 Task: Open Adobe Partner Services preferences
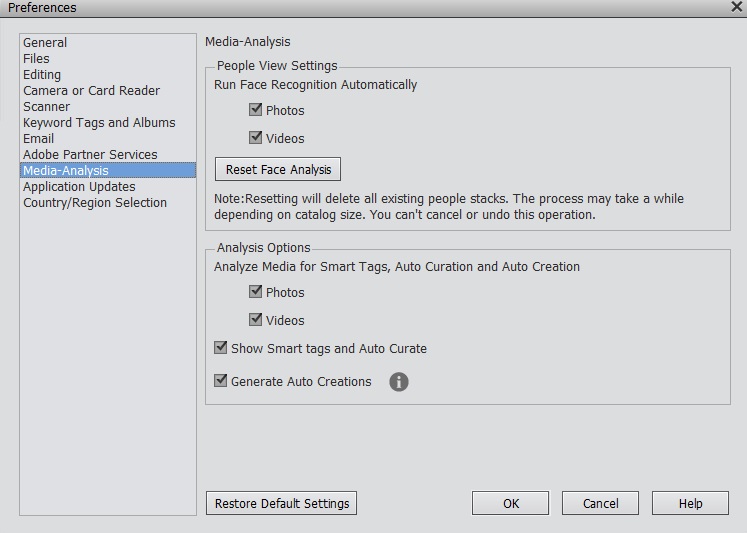[x=90, y=155]
